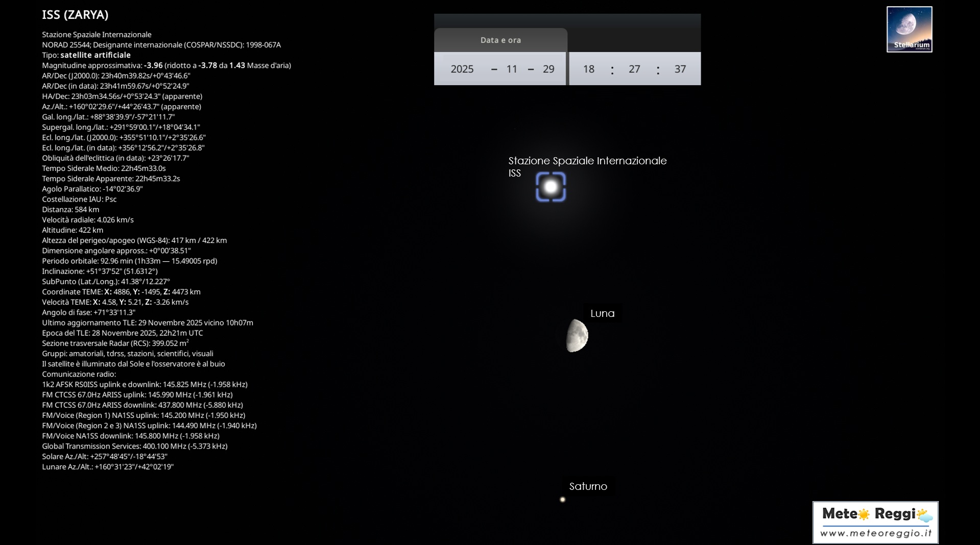
Task: Click the MeteoReggio logo
Action: pos(875,515)
